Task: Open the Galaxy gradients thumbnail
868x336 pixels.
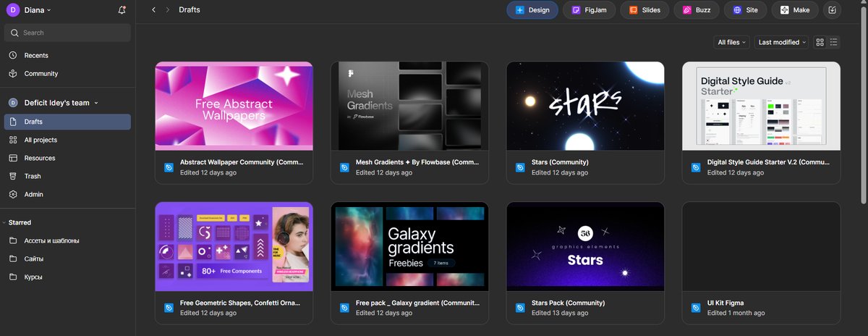Action: 410,247
